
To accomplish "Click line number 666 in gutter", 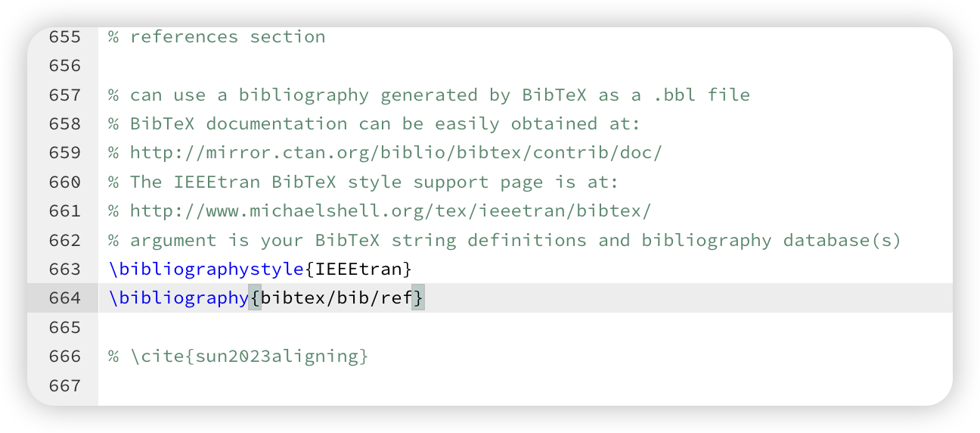I will 65,357.
